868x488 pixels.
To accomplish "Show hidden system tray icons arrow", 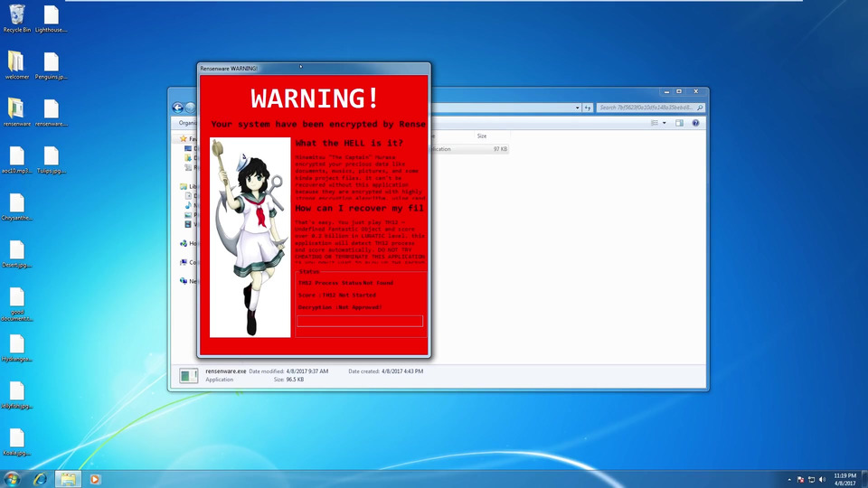I will tap(789, 480).
